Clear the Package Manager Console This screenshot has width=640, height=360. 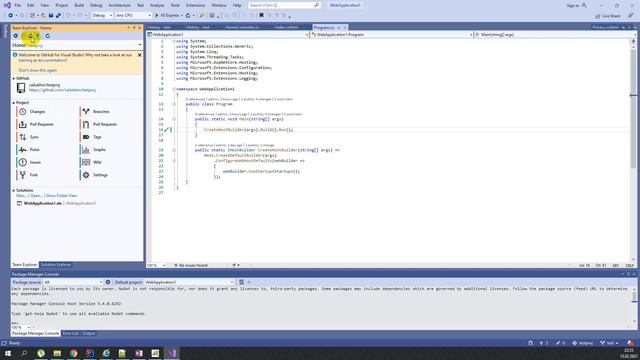pos(241,282)
